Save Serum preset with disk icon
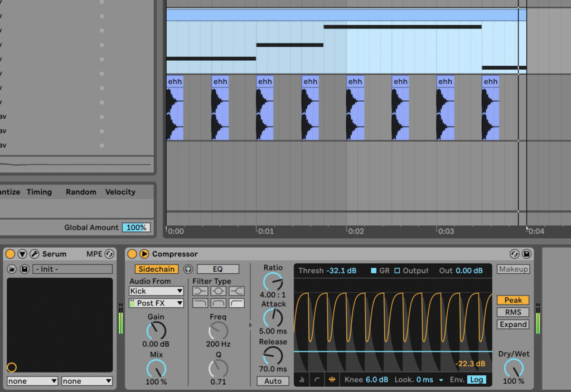Screen dimensions: 571x392 click(24, 269)
